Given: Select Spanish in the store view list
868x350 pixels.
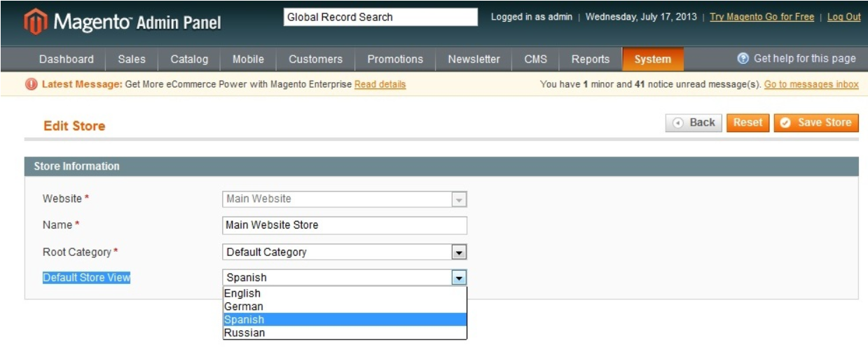Looking at the screenshot, I should pos(345,319).
